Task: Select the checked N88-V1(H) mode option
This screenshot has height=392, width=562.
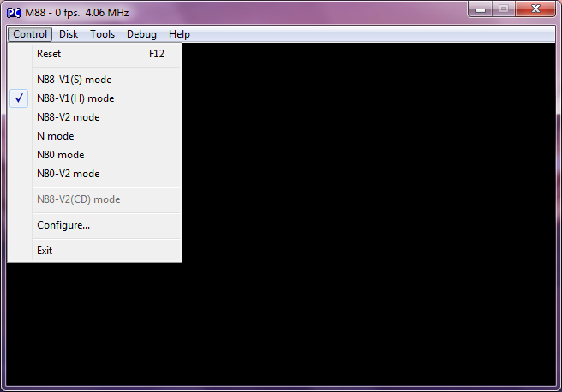Action: click(x=75, y=98)
